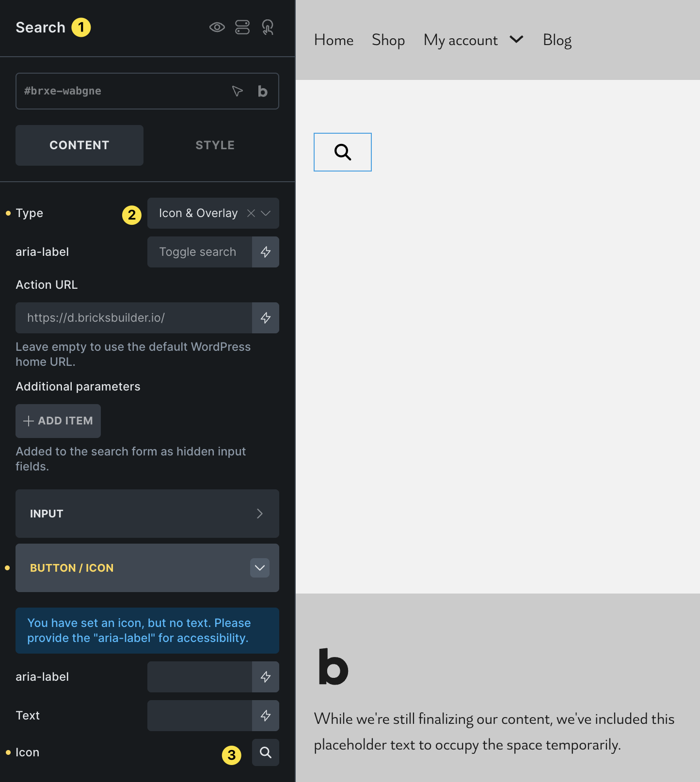Toggle element visibility eye icon
Image resolution: width=700 pixels, height=782 pixels.
[x=217, y=27]
